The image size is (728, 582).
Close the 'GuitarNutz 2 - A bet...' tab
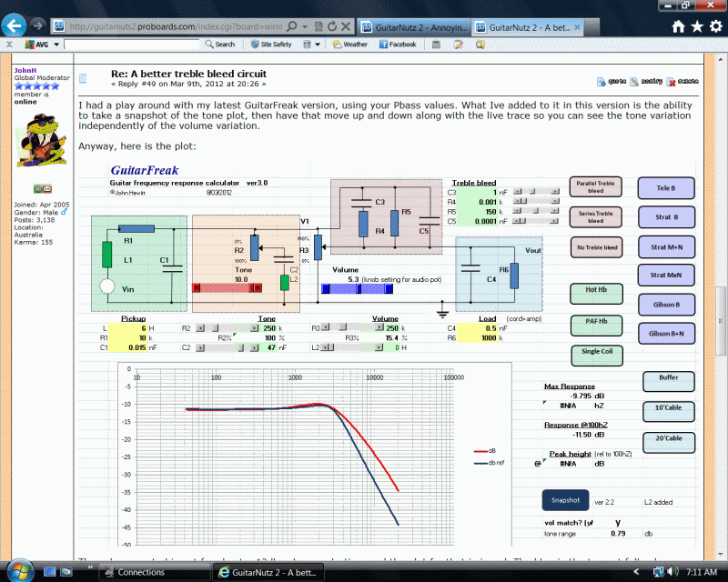(577, 27)
